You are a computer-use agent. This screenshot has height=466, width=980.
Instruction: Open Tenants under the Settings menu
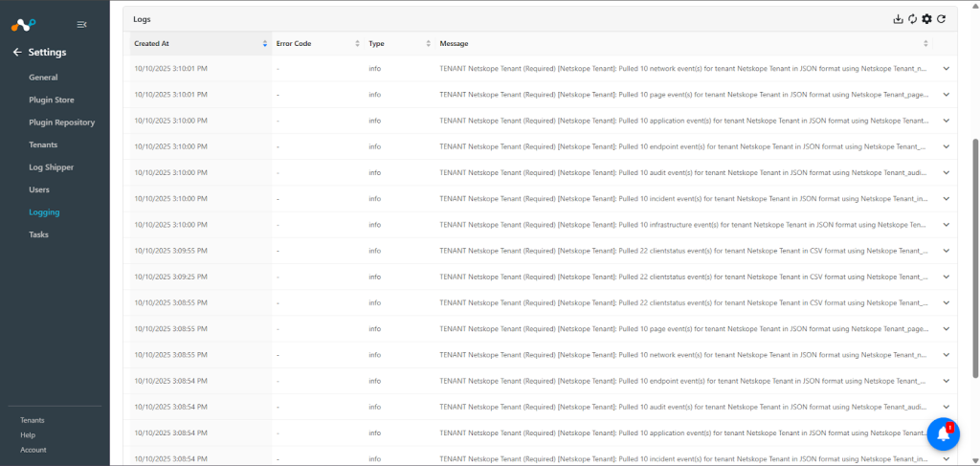coord(43,144)
